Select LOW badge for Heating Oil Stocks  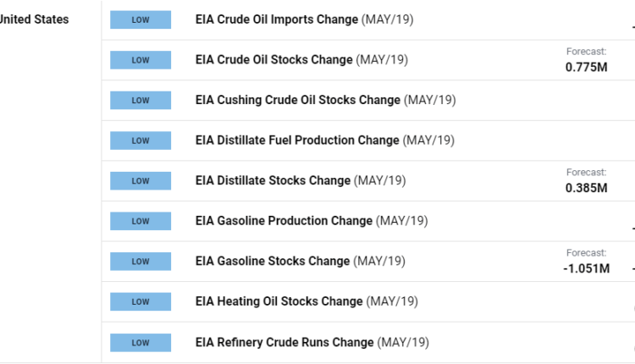[141, 301]
